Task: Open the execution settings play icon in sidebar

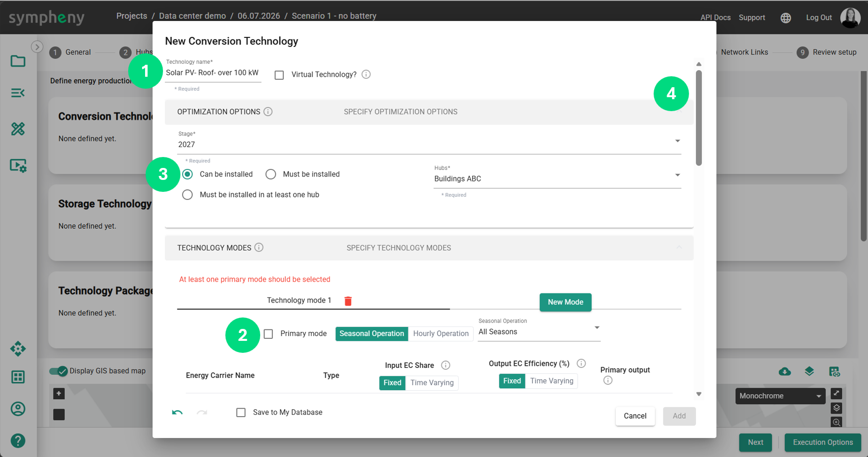Action: coord(18,165)
